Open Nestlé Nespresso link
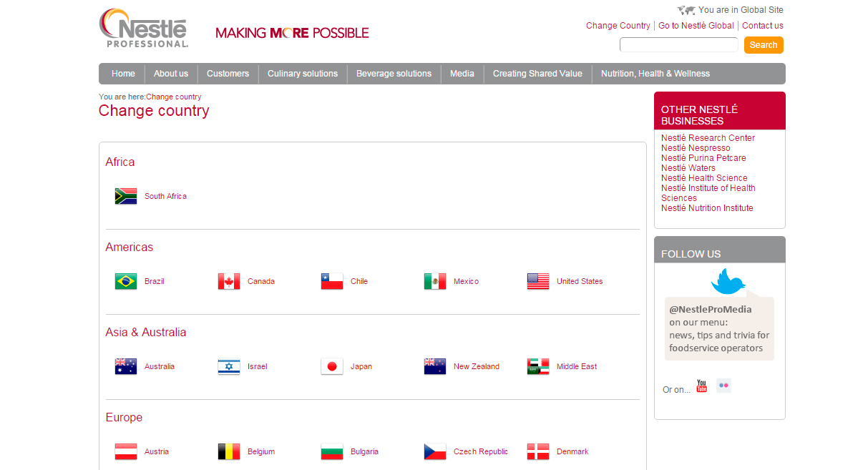Viewport: 868px width, 470px height. click(x=696, y=148)
